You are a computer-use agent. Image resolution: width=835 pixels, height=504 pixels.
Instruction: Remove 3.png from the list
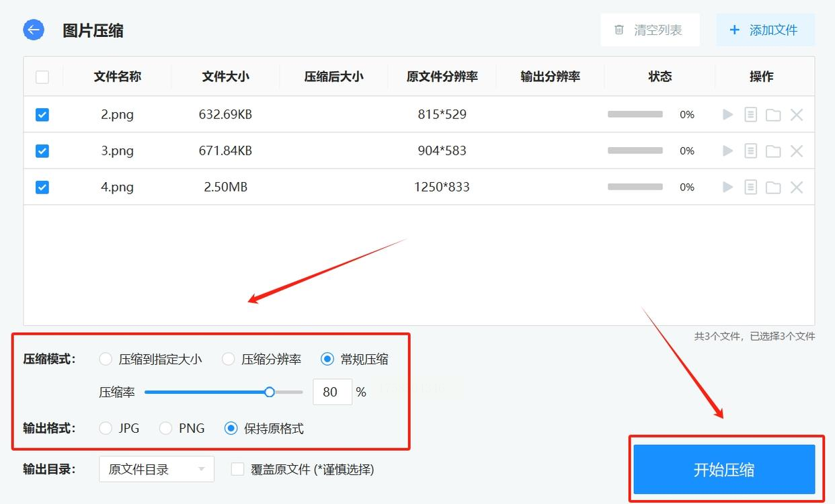(797, 151)
